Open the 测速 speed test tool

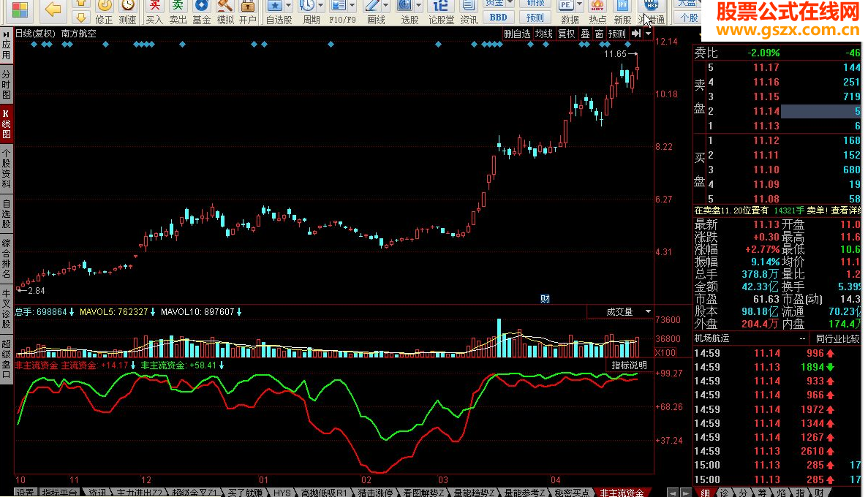click(128, 12)
